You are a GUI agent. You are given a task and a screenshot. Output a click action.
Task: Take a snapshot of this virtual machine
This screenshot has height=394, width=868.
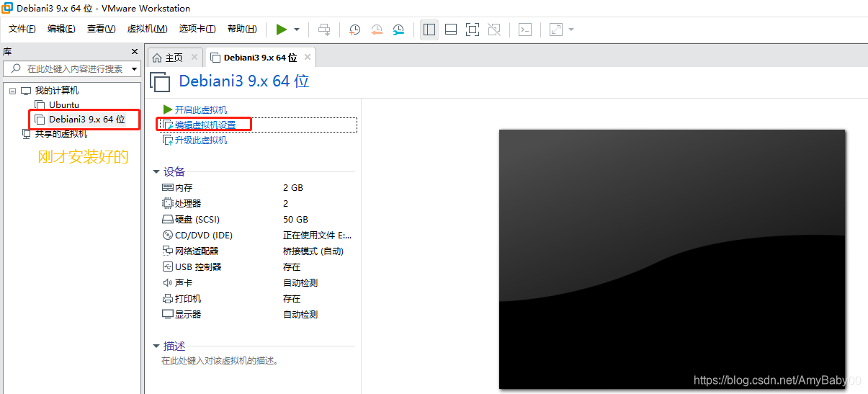click(355, 30)
